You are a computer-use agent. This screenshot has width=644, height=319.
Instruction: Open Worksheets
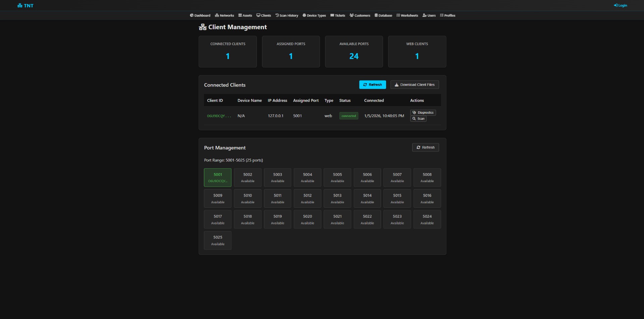tap(407, 15)
